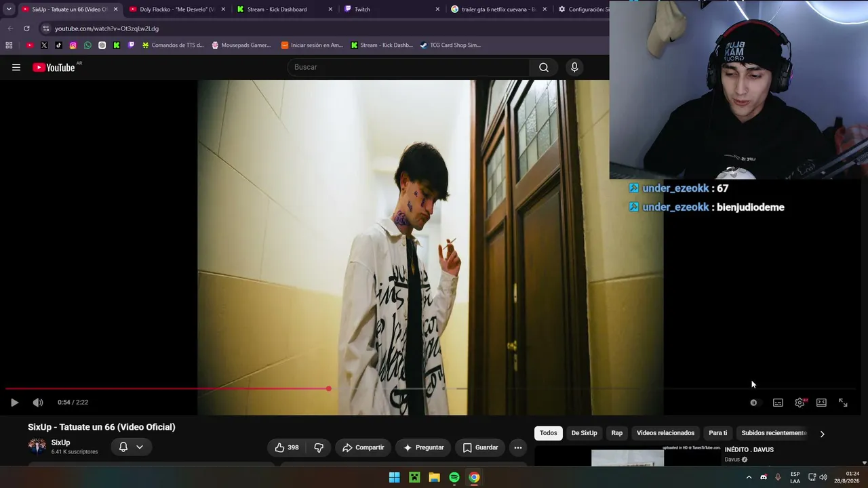Switch to the Twitch browser tab

click(x=391, y=9)
